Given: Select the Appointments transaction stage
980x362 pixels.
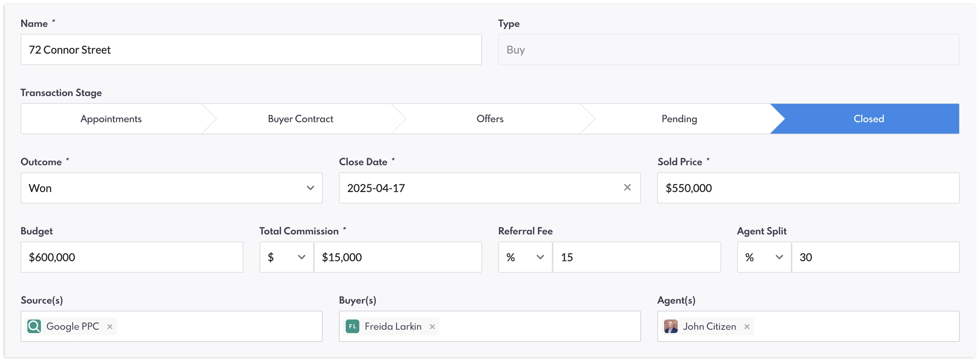Looking at the screenshot, I should [111, 119].
